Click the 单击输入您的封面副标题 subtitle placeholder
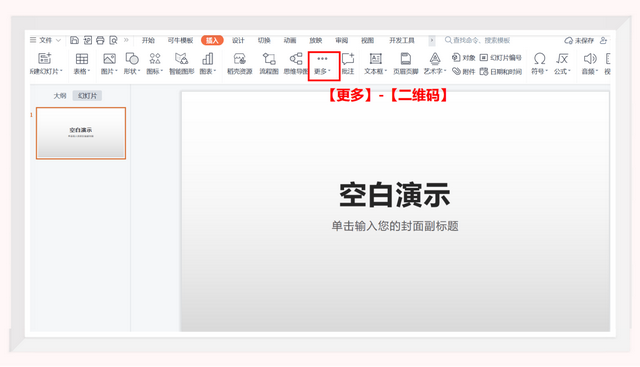Image resolution: width=640 pixels, height=367 pixels. pos(395,226)
